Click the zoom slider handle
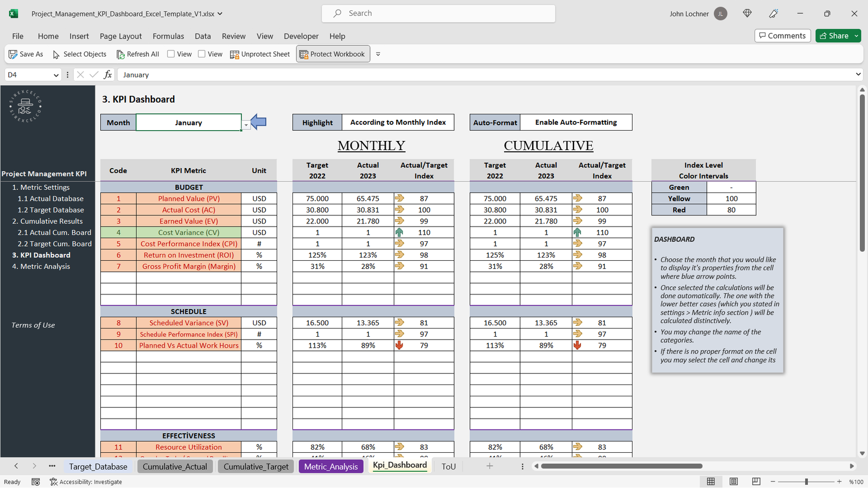Image resolution: width=868 pixels, height=488 pixels. pos(807,481)
